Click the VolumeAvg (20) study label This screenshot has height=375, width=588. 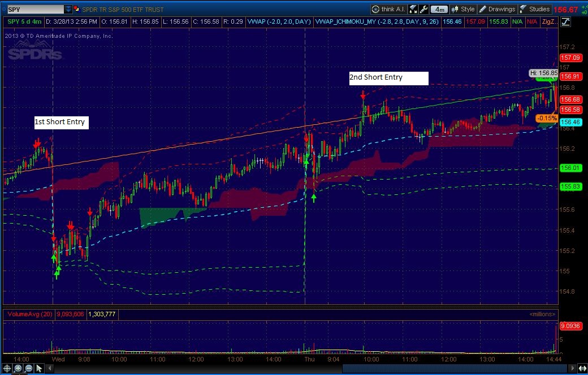tap(30, 315)
